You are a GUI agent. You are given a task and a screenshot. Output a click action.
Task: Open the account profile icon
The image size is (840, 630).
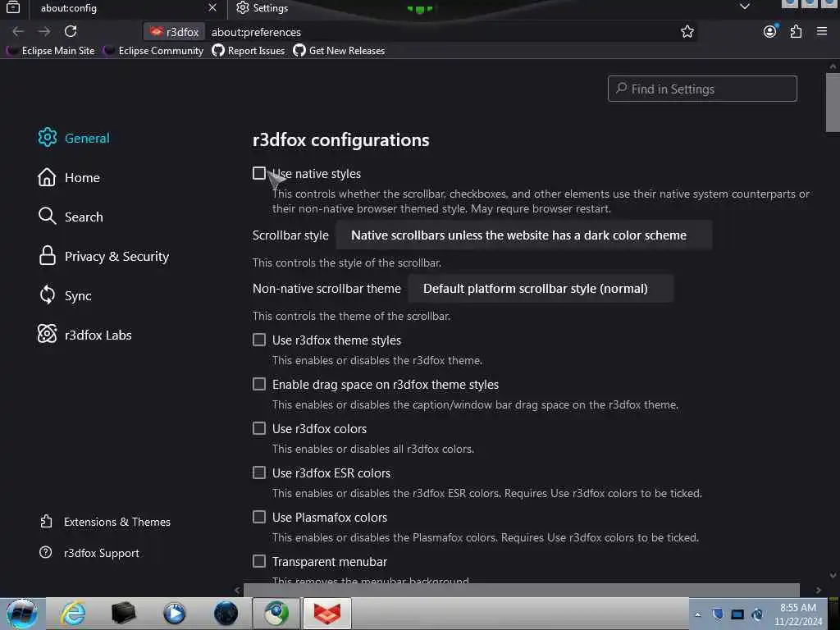click(769, 32)
